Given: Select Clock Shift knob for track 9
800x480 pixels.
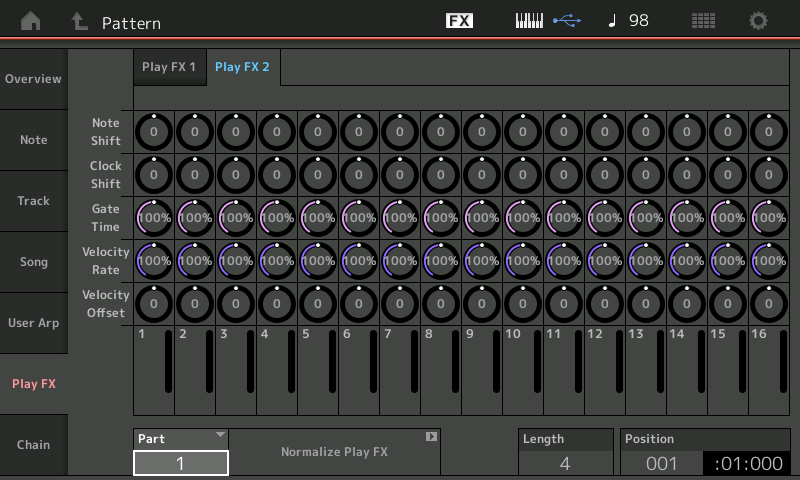Looking at the screenshot, I should (482, 175).
